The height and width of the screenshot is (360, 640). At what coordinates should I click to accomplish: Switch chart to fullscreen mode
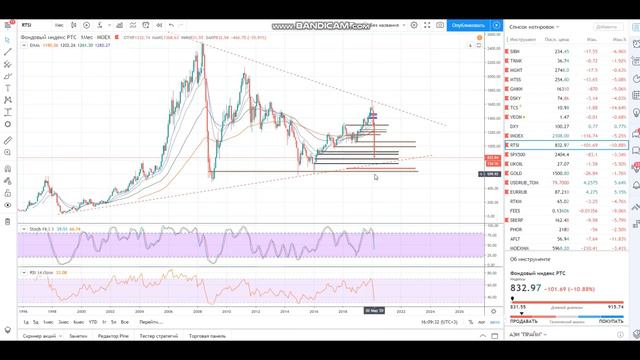(427, 25)
